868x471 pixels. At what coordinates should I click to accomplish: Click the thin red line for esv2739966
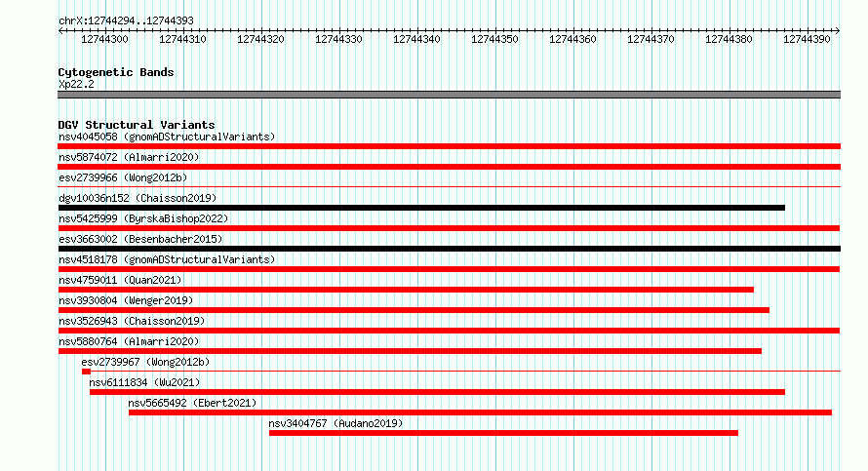coord(449,187)
